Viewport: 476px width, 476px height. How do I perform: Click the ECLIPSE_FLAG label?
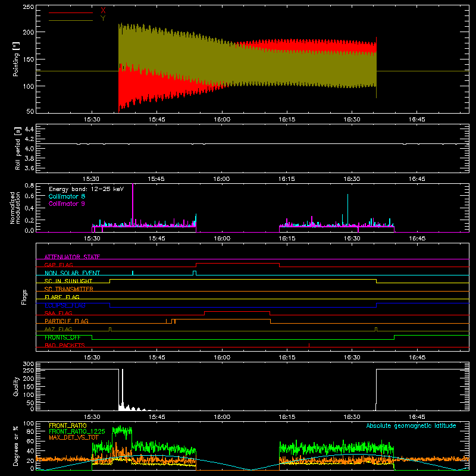click(65, 305)
